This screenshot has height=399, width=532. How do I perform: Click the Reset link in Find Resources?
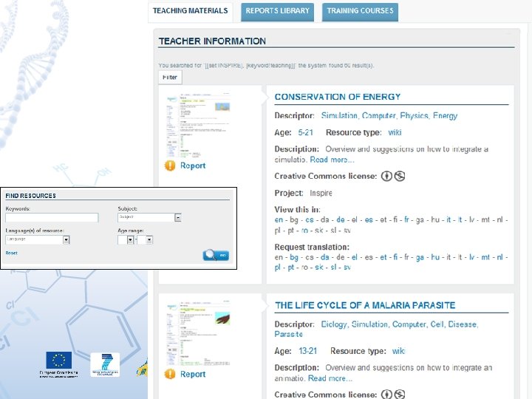[x=11, y=253]
